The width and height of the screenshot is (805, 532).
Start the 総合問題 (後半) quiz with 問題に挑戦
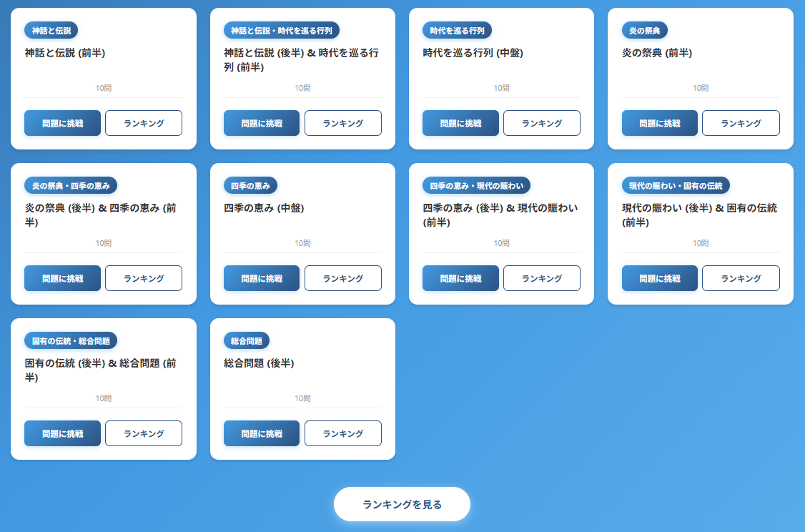click(x=262, y=433)
